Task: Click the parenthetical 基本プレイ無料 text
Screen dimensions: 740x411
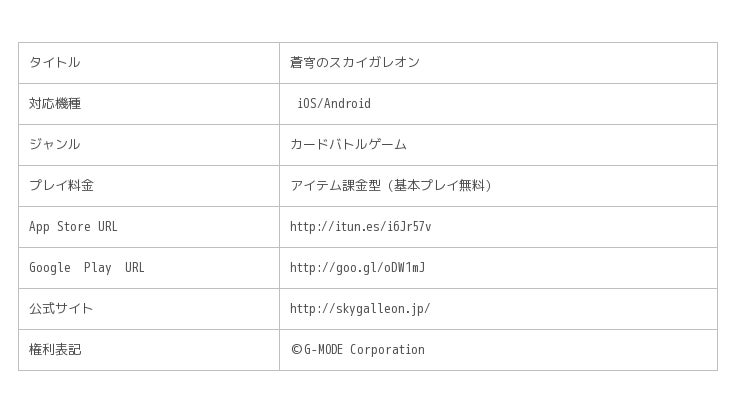Action: 440,186
